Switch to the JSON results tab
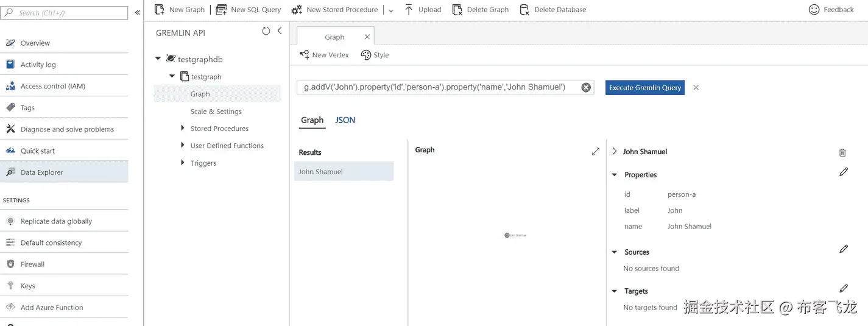This screenshot has height=326, width=868. (x=345, y=120)
